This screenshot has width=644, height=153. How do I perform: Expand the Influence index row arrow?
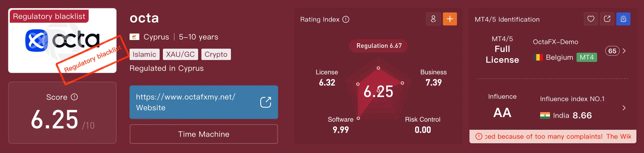pyautogui.click(x=624, y=108)
